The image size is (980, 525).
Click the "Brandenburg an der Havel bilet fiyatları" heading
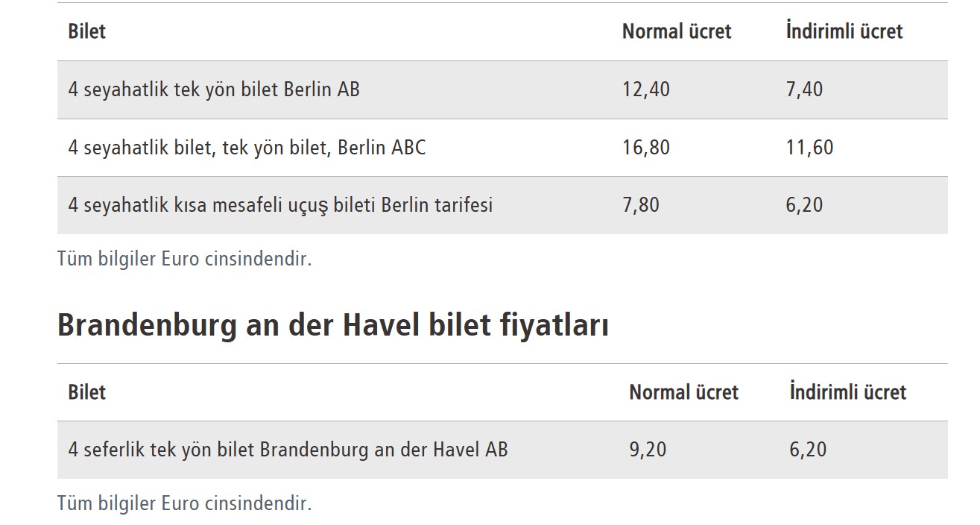(332, 326)
